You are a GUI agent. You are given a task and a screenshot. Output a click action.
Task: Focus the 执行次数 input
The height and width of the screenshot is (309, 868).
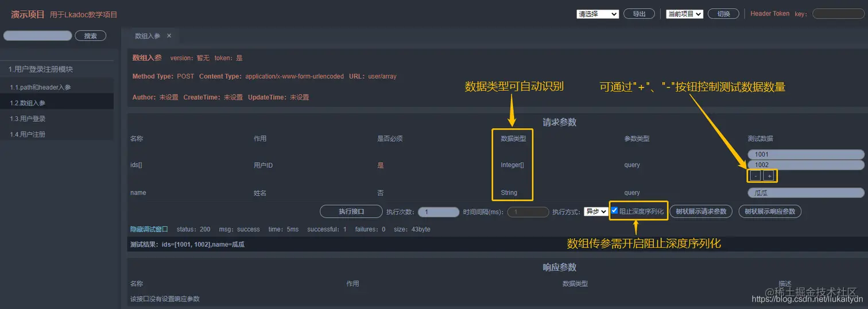pyautogui.click(x=439, y=212)
